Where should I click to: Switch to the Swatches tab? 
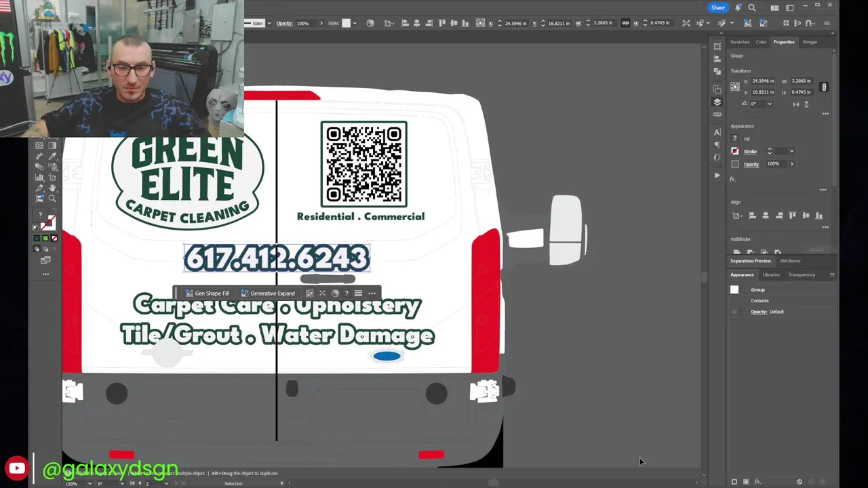tap(740, 42)
